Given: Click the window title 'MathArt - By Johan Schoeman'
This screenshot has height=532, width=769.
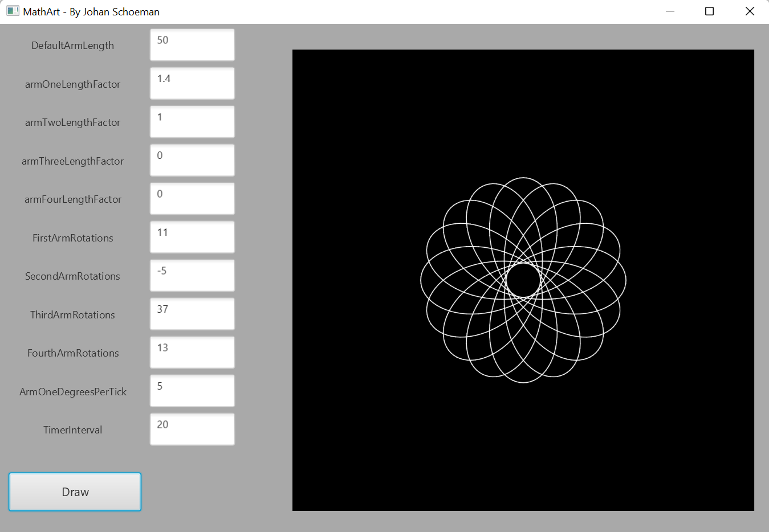Looking at the screenshot, I should click(x=91, y=11).
